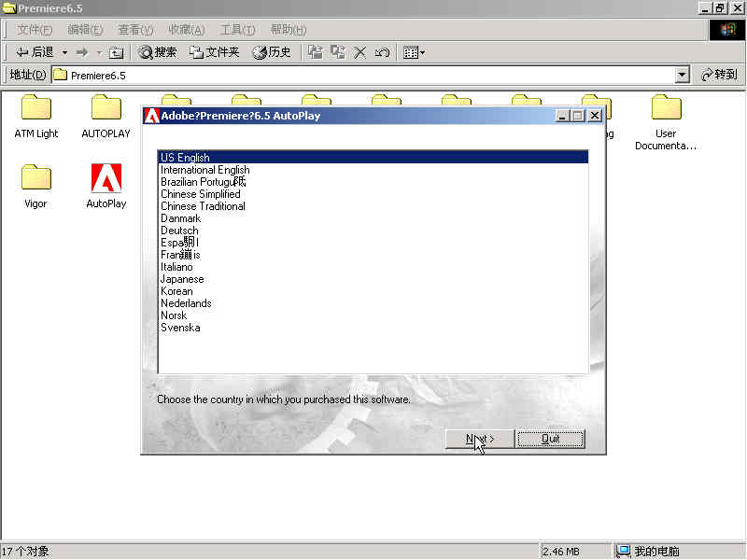Open the 查看(V) menu
This screenshot has height=560, width=747.
[x=135, y=30]
